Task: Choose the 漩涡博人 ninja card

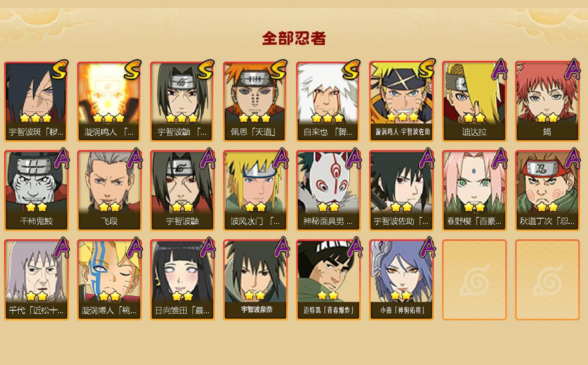Action: click(109, 280)
